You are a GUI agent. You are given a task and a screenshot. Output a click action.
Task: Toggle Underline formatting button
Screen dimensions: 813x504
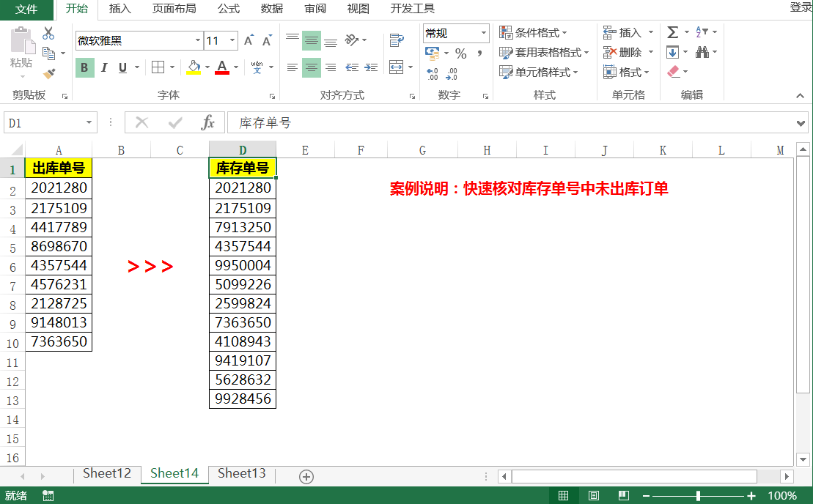[x=123, y=68]
